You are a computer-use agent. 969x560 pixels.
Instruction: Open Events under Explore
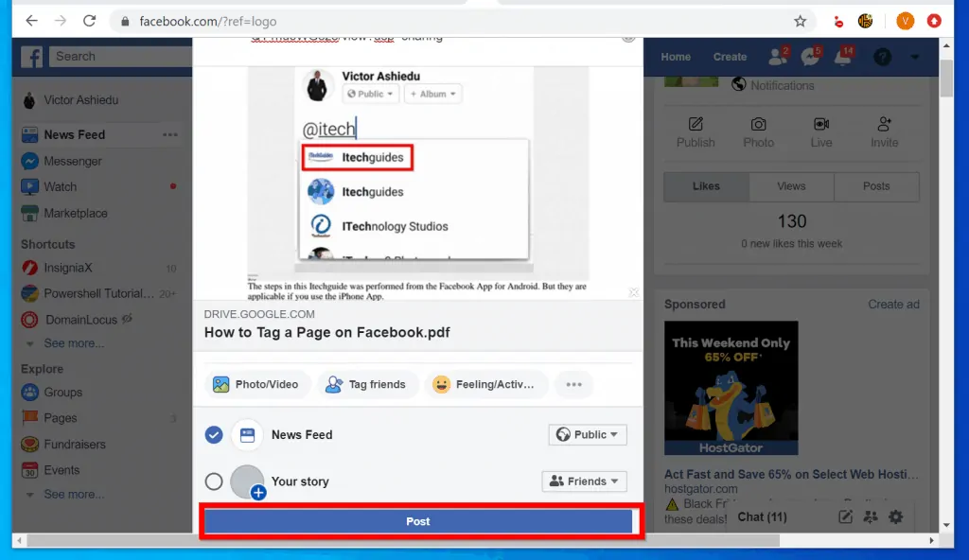[x=62, y=470]
